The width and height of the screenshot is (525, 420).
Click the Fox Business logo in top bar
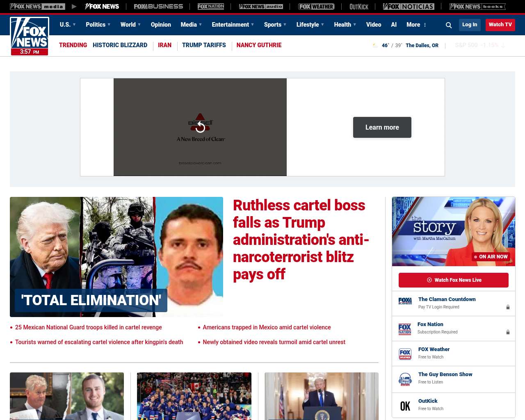158,7
